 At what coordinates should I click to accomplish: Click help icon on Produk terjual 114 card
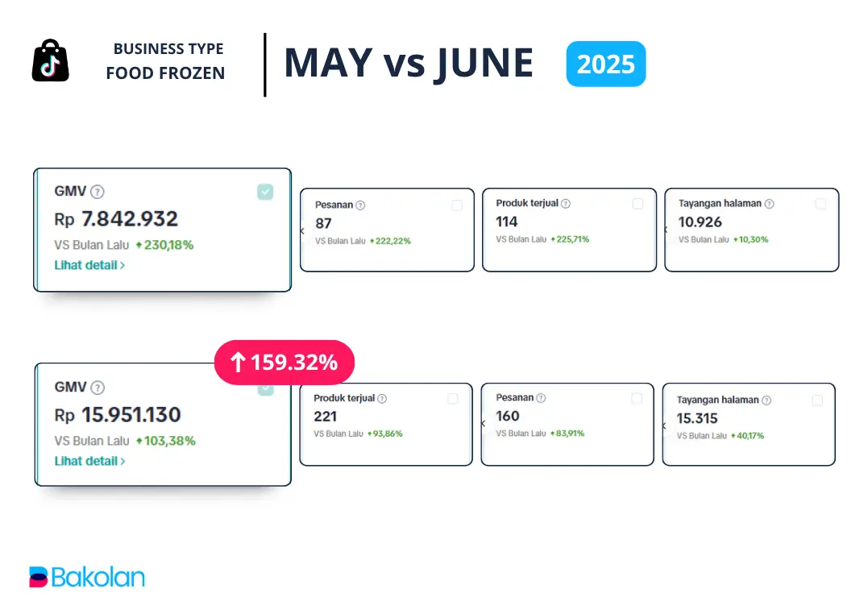[x=566, y=204]
